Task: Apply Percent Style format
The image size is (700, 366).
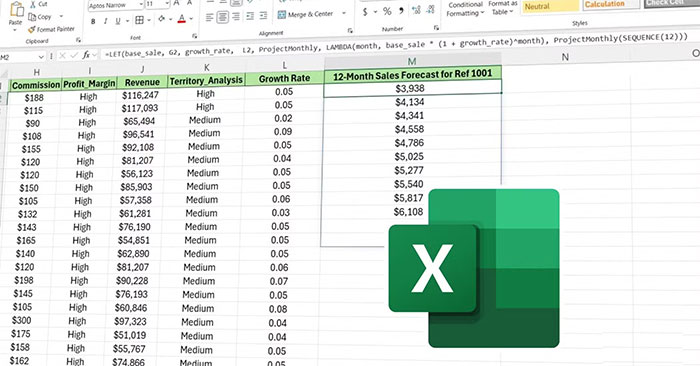Action: (x=387, y=11)
